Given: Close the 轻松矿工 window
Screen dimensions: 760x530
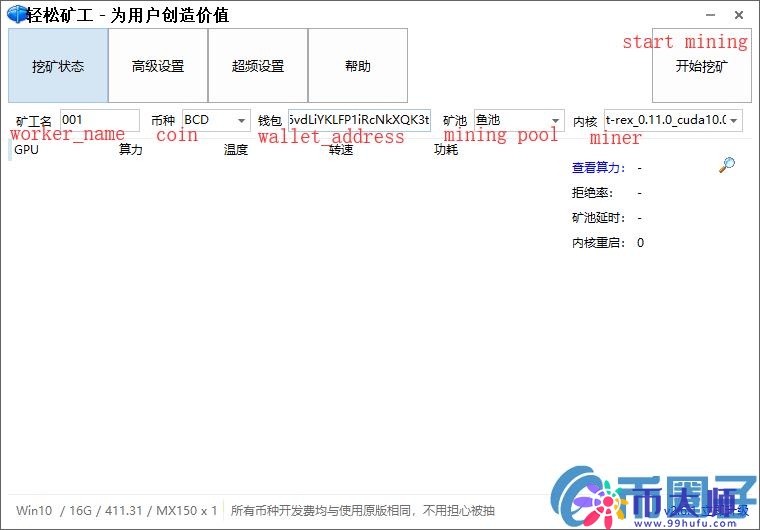Looking at the screenshot, I should click(739, 15).
